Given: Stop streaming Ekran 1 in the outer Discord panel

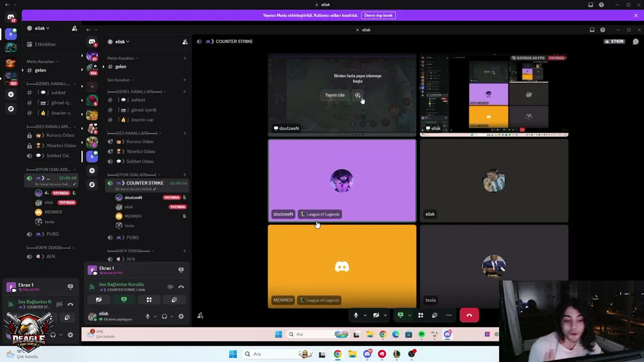Looking at the screenshot, I should [70, 287].
